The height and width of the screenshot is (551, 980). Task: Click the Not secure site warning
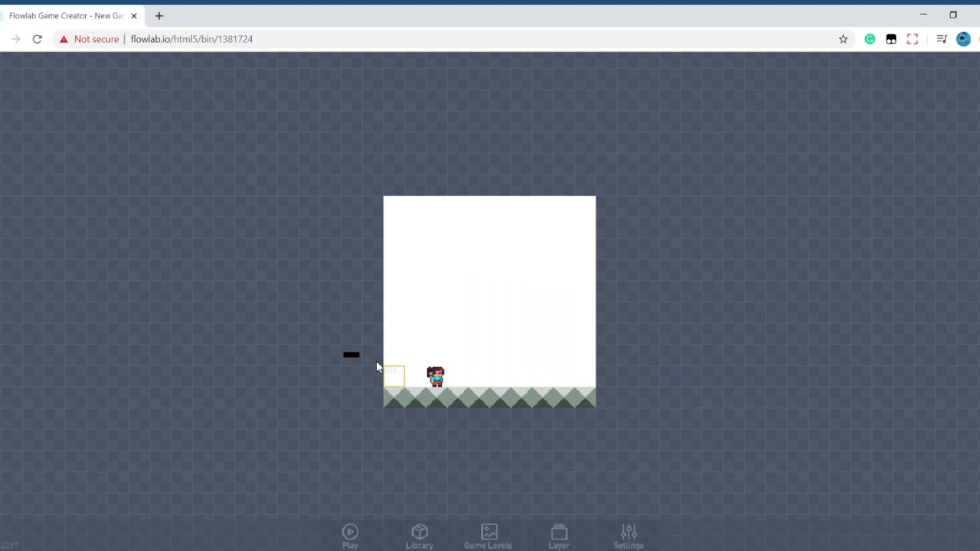tap(89, 39)
